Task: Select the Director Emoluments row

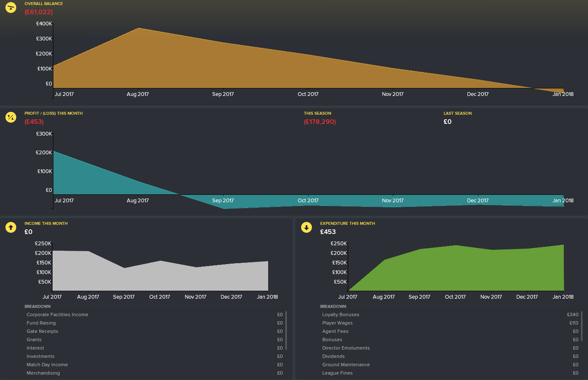Action: pyautogui.click(x=450, y=348)
